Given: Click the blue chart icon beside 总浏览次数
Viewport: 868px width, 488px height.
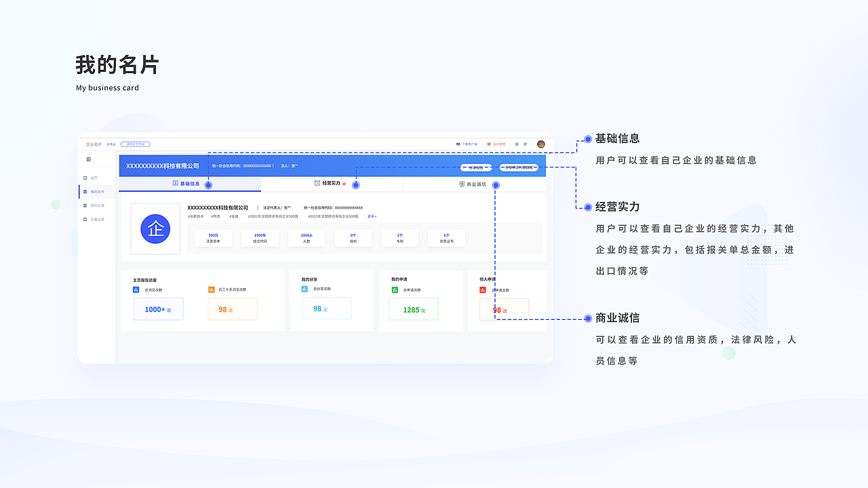Looking at the screenshot, I should coord(138,288).
